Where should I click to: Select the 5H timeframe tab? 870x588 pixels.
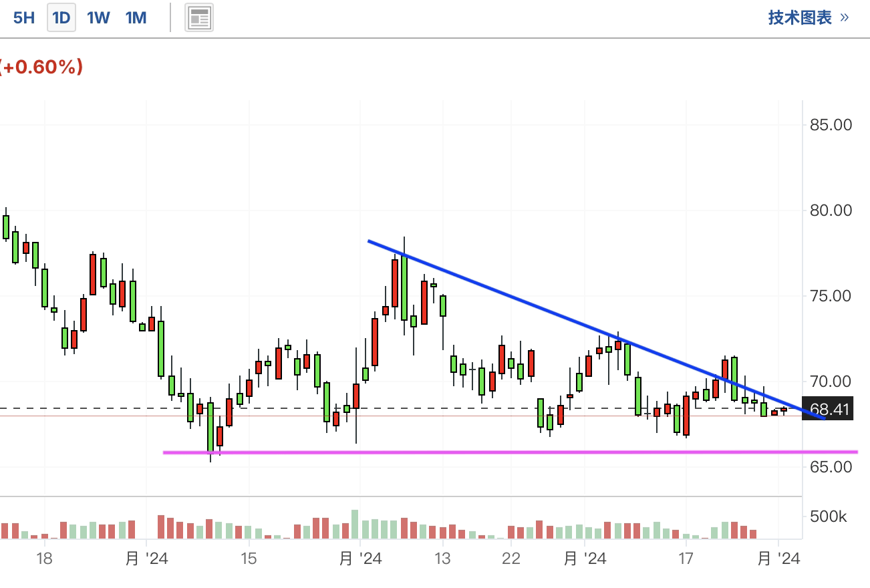click(x=23, y=18)
